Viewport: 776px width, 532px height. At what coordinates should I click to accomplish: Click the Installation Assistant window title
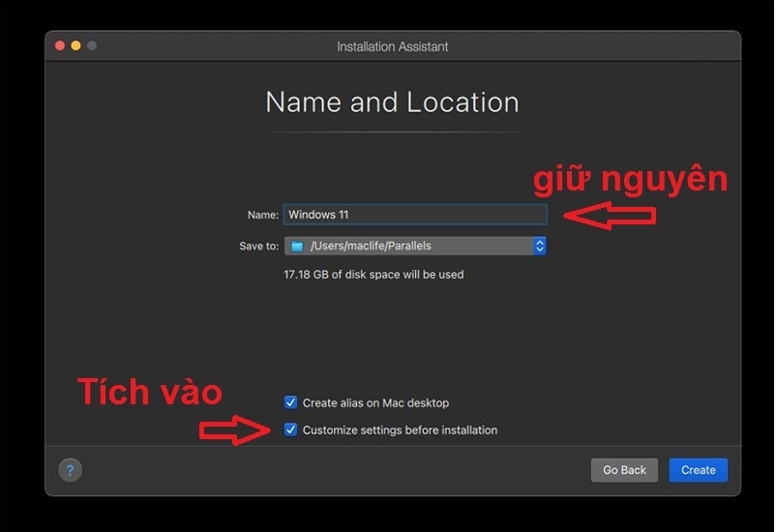(x=393, y=46)
